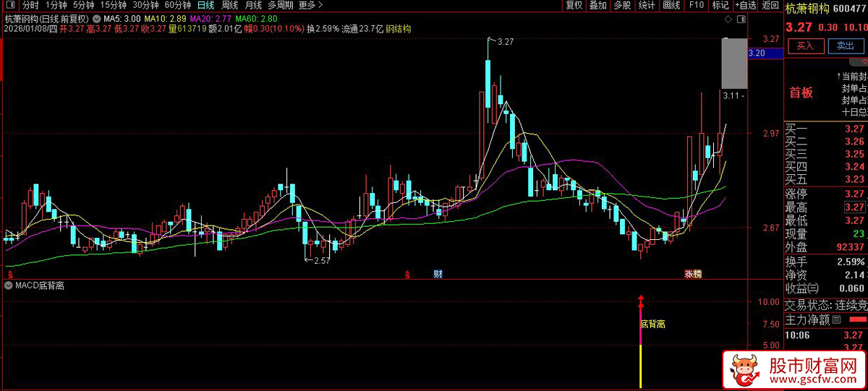Open the 统计 statistics tool
The width and height of the screenshot is (868, 391).
pyautogui.click(x=647, y=5)
